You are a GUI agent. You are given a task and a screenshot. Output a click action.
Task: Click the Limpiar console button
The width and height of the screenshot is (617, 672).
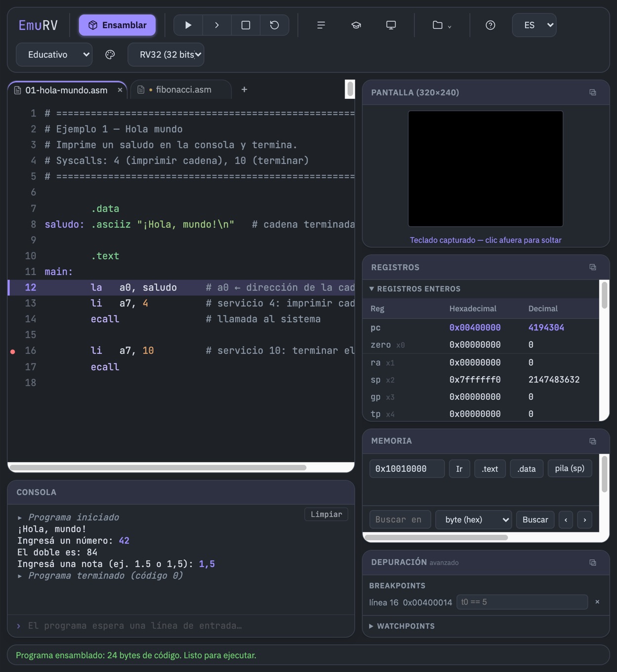pos(327,514)
